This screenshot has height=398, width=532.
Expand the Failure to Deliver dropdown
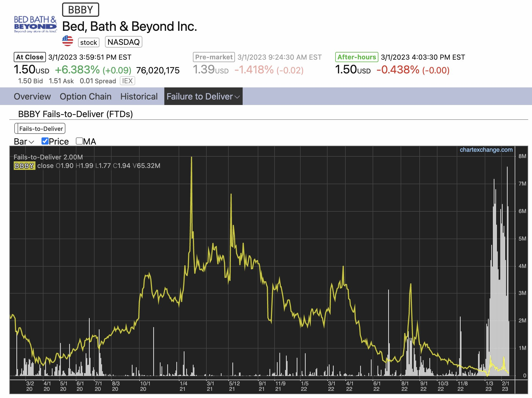click(x=203, y=96)
